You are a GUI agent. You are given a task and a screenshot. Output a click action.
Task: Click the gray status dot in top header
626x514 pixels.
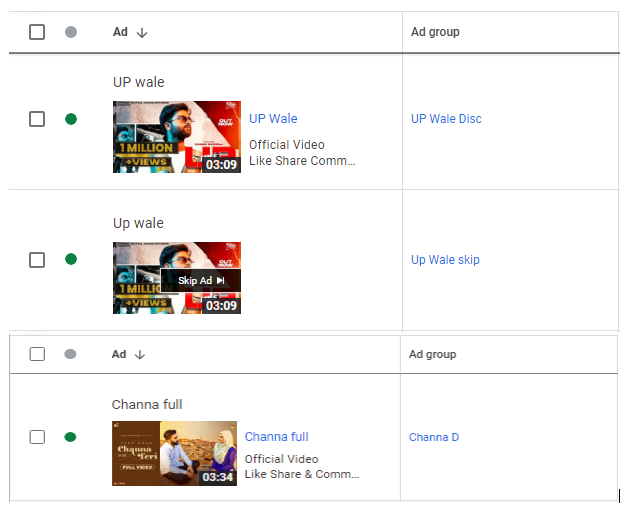(x=71, y=32)
